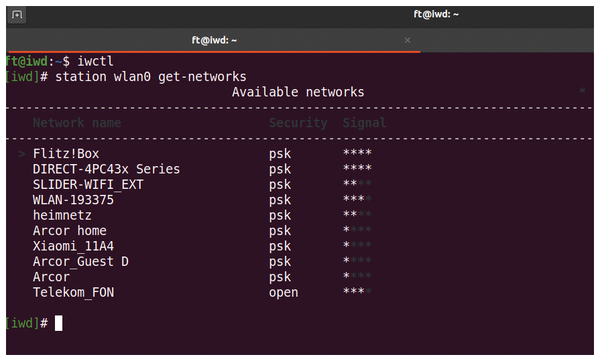This screenshot has width=600, height=361.
Task: Close the ft@iwd tab with the X
Action: click(x=408, y=40)
